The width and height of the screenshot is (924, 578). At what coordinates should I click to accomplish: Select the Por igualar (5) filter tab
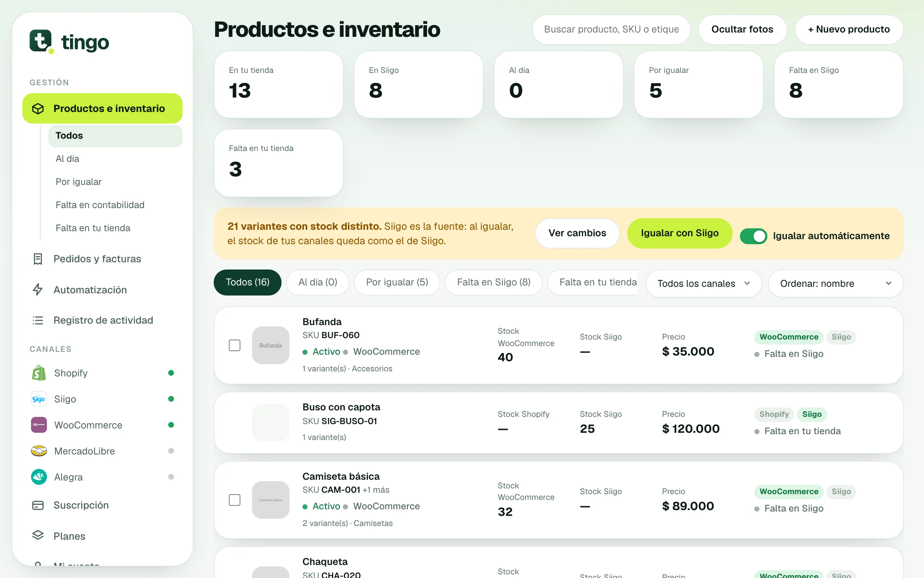(x=397, y=282)
